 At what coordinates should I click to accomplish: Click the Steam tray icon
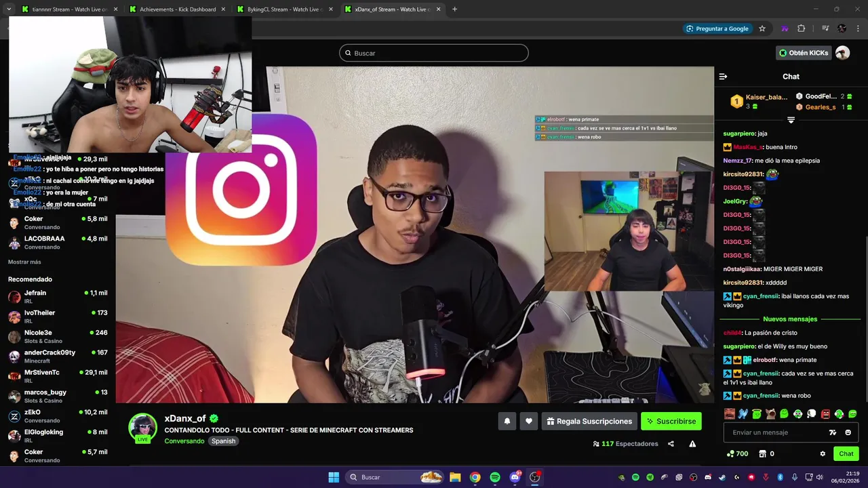point(722,477)
